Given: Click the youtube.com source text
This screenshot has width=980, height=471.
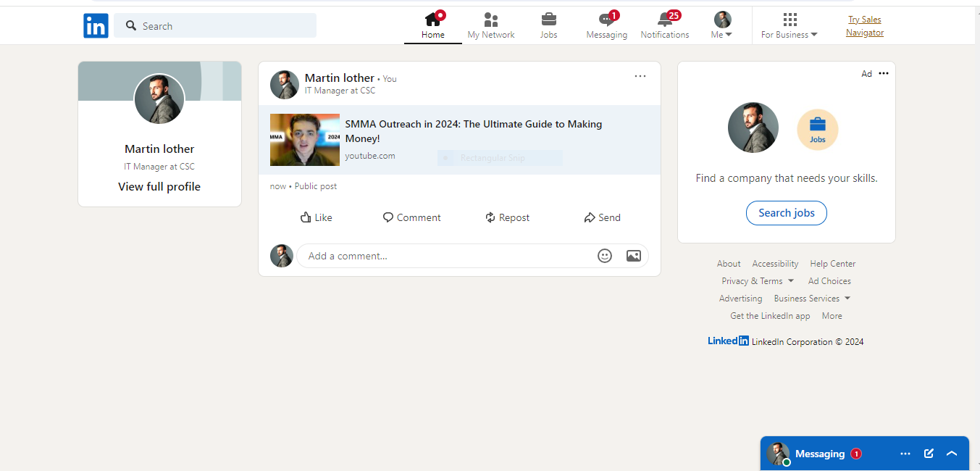Looking at the screenshot, I should pos(370,156).
